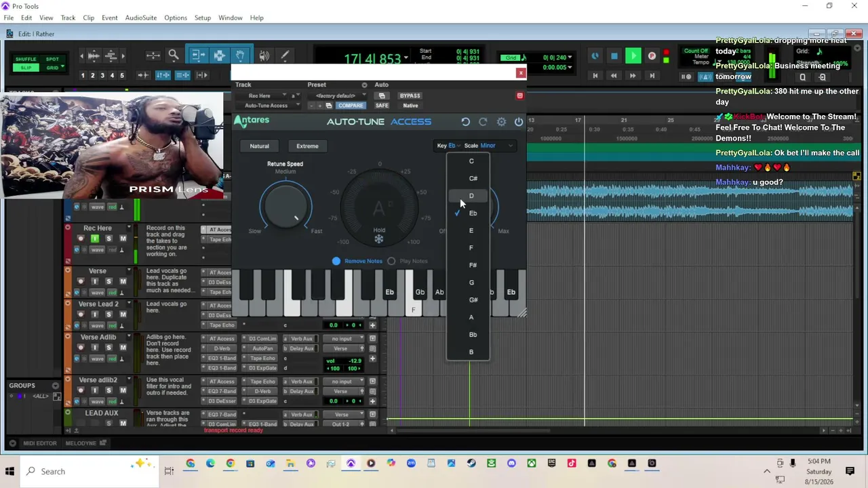Open the AudioSuite menu
The height and width of the screenshot is (488, 868).
[x=141, y=18]
